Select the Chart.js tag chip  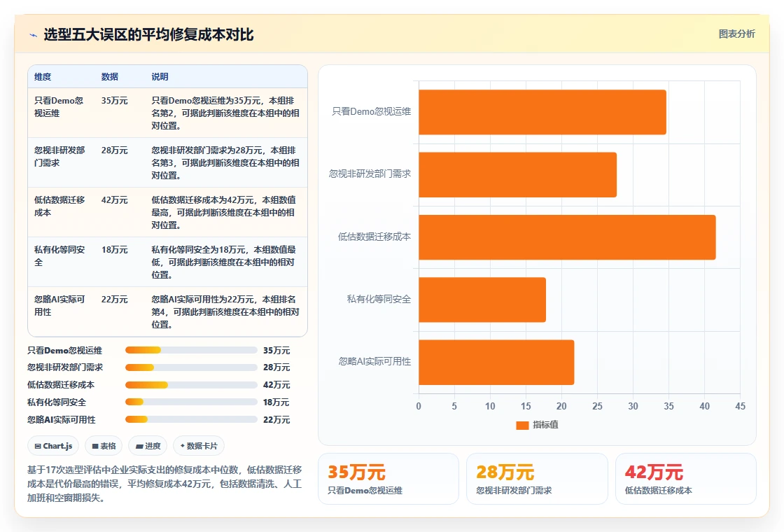point(53,446)
